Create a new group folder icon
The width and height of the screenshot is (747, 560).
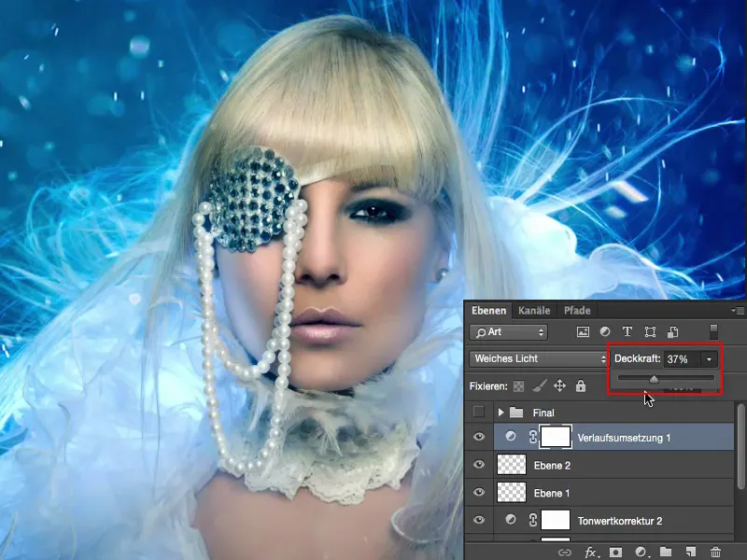(666, 553)
